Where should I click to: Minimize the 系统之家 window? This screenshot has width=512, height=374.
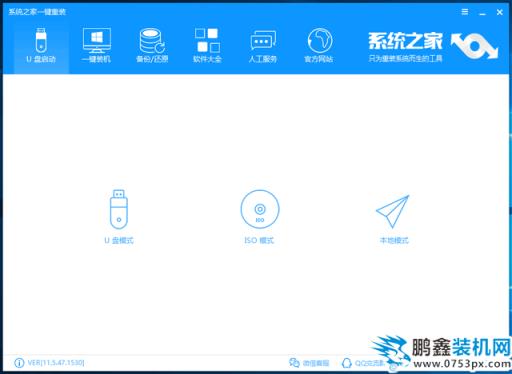click(x=482, y=13)
